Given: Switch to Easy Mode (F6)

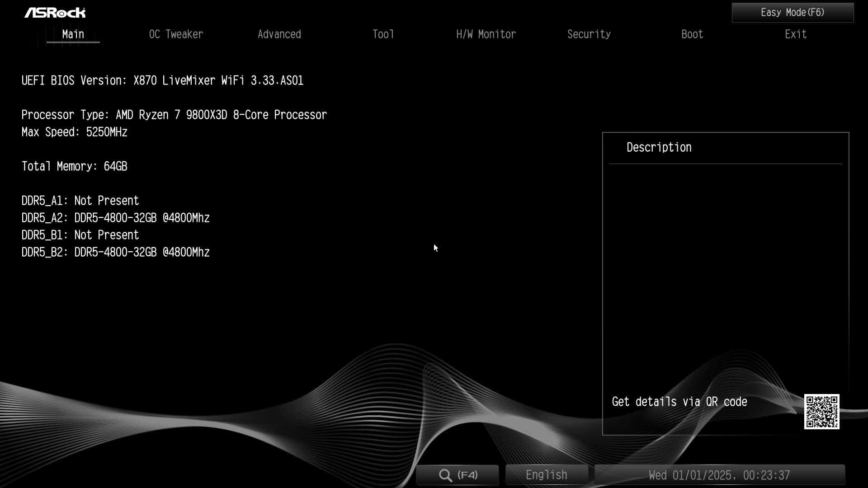Looking at the screenshot, I should click(x=793, y=13).
